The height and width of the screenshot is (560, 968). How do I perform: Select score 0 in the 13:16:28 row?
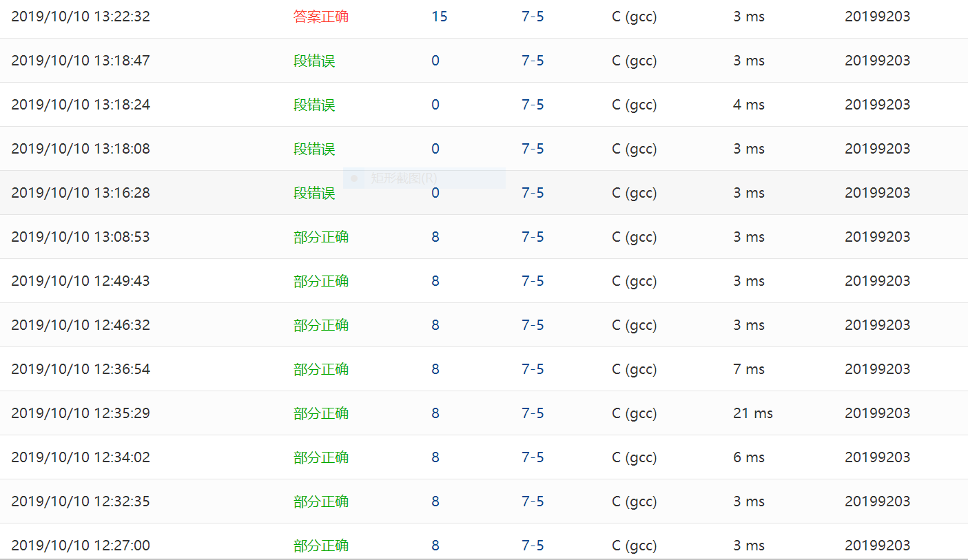pyautogui.click(x=435, y=193)
